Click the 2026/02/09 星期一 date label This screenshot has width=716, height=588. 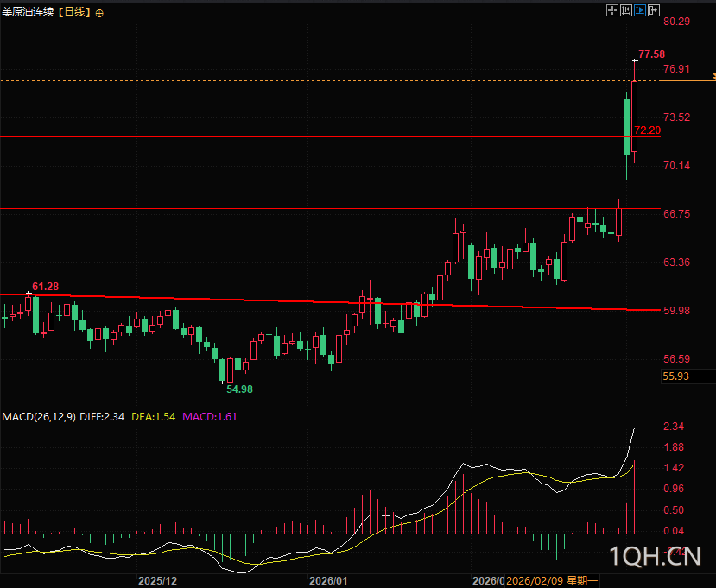[552, 581]
